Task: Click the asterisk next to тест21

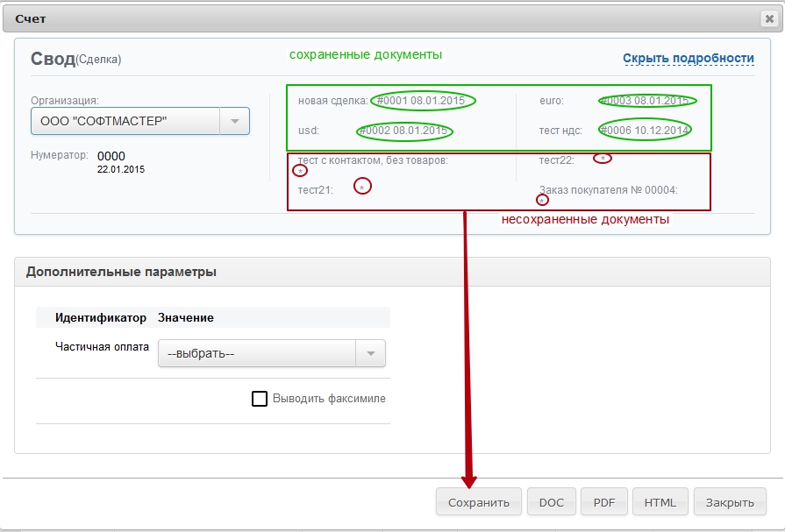Action: [x=362, y=187]
